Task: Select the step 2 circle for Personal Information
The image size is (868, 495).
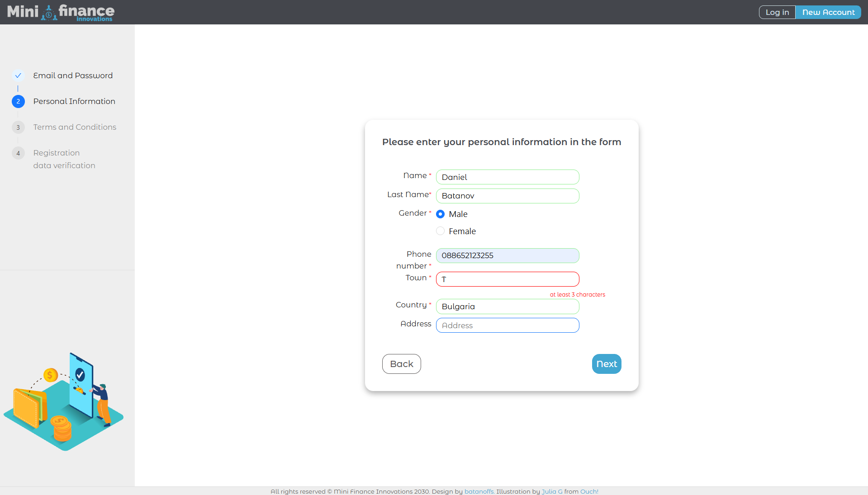Action: (x=18, y=101)
